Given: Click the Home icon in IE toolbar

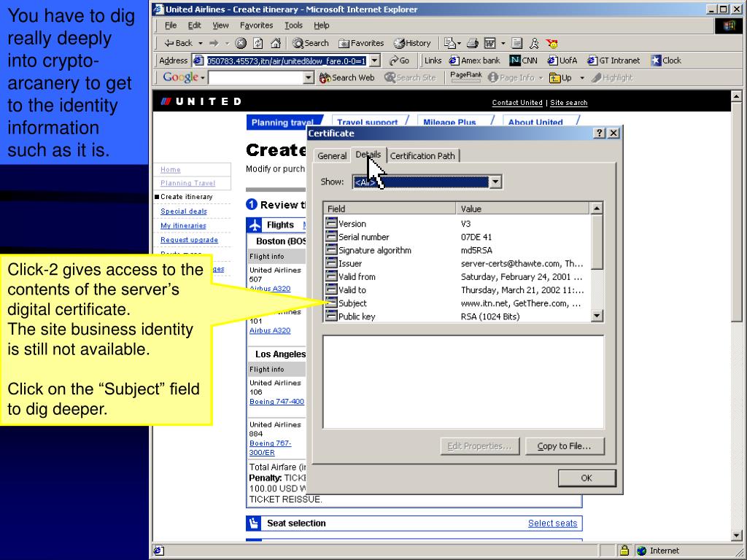Looking at the screenshot, I should tap(275, 43).
